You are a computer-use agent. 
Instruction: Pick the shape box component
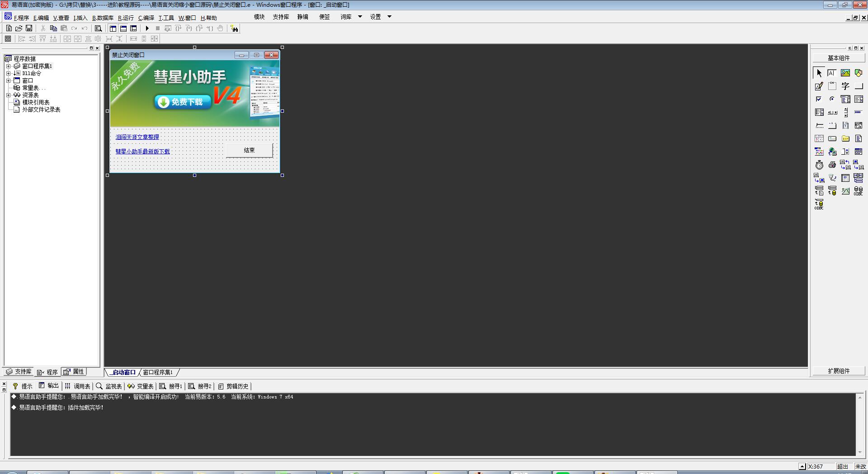pyautogui.click(x=859, y=73)
